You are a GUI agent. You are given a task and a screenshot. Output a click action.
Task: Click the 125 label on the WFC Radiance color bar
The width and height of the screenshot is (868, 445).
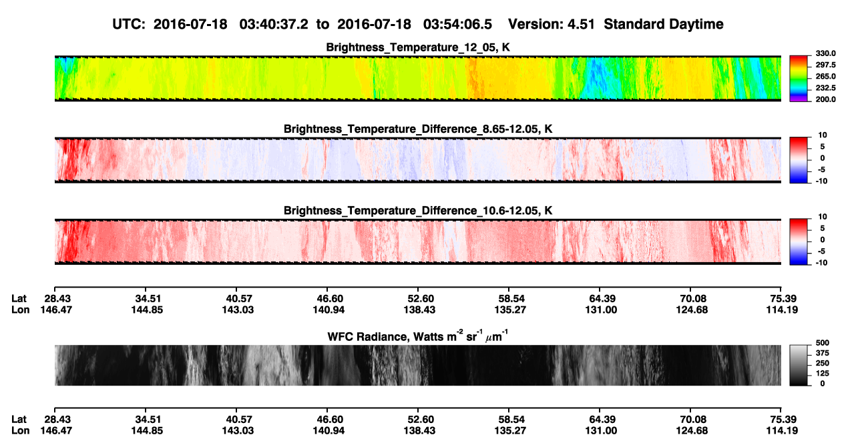[823, 374]
